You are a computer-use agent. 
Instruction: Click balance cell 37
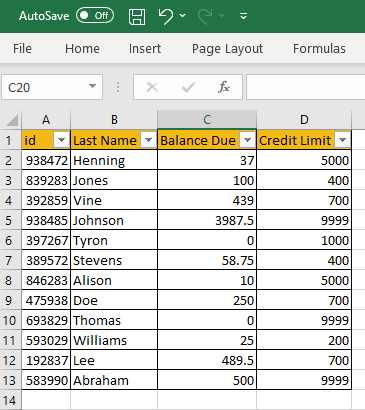coord(207,160)
